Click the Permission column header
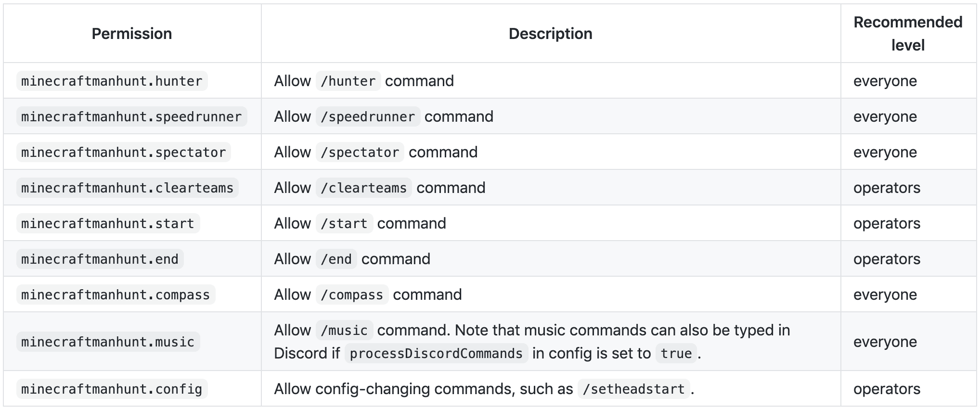Screen dimensions: 980x410 tap(132, 34)
